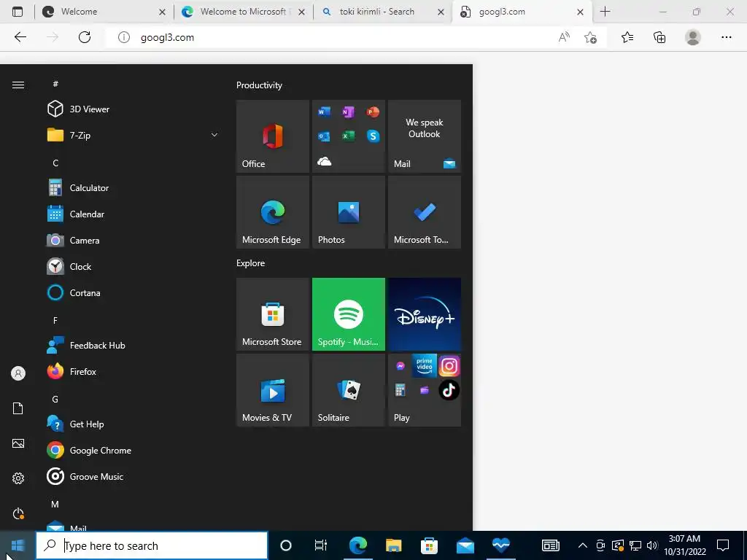Viewport: 747px width, 560px height.
Task: Click the taskbar search box
Action: coord(152,545)
